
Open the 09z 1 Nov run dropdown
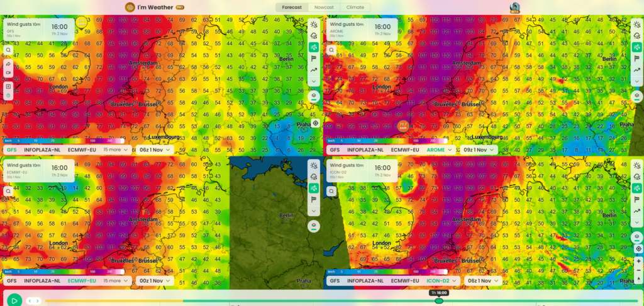click(478, 150)
